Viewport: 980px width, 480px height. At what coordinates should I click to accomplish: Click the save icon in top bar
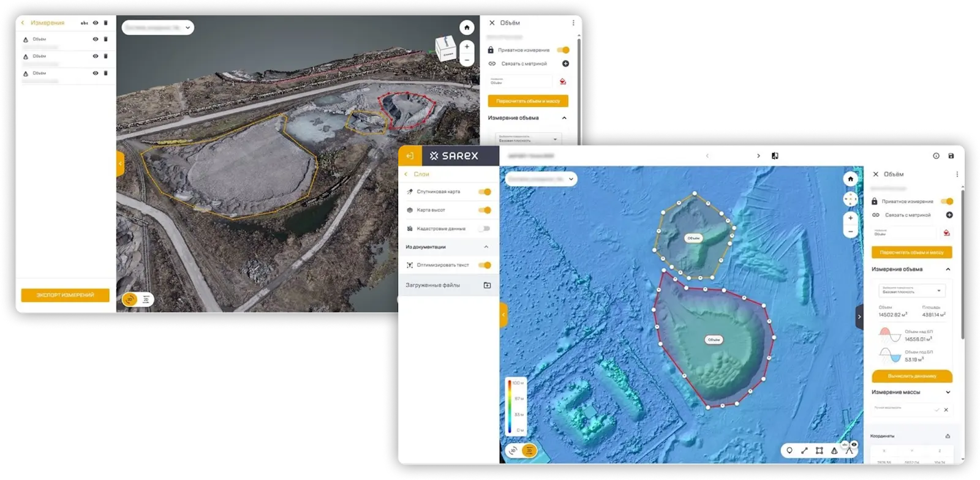pyautogui.click(x=951, y=156)
